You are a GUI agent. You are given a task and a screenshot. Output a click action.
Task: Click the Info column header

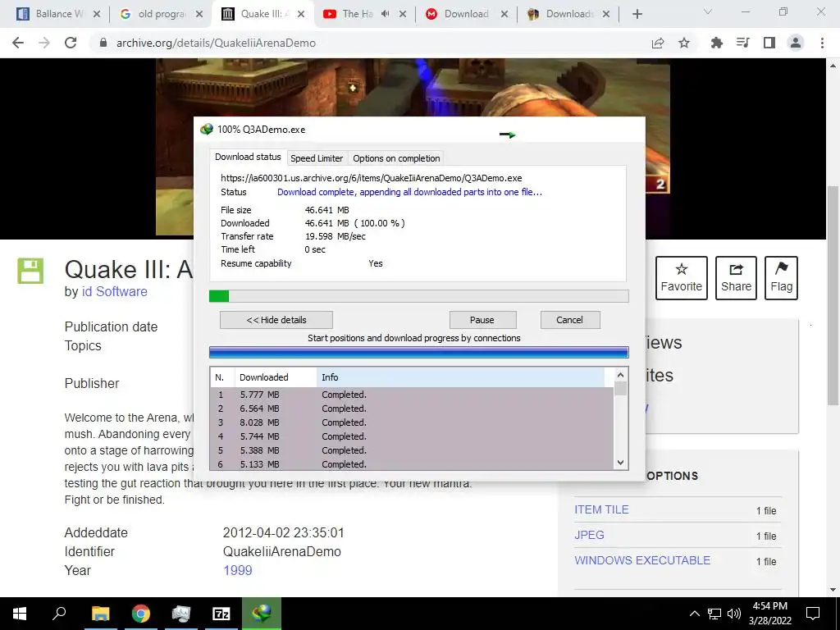[x=461, y=377]
